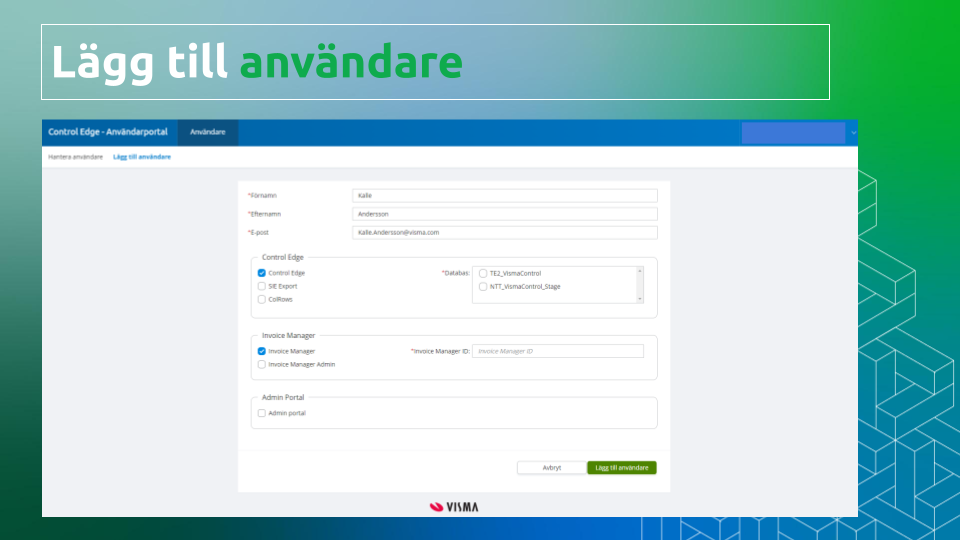
Task: Click the Control Edge - Användarportal title
Action: pos(108,132)
